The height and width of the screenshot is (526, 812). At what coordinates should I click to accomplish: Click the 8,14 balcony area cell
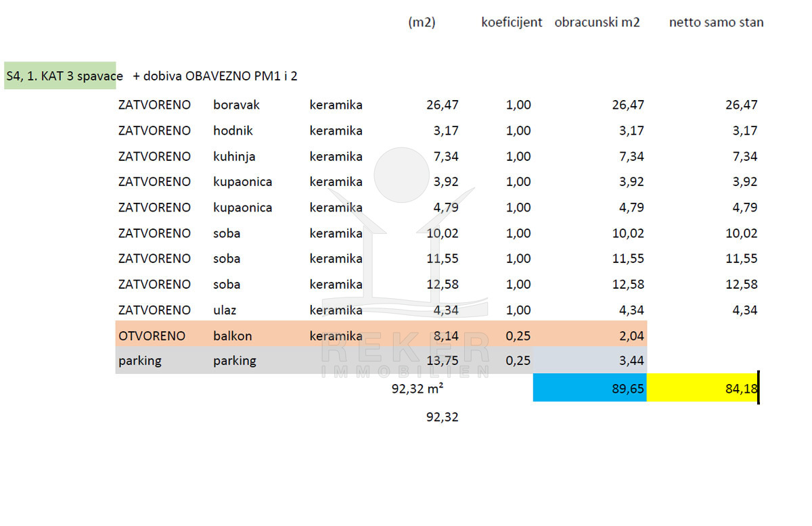click(445, 336)
